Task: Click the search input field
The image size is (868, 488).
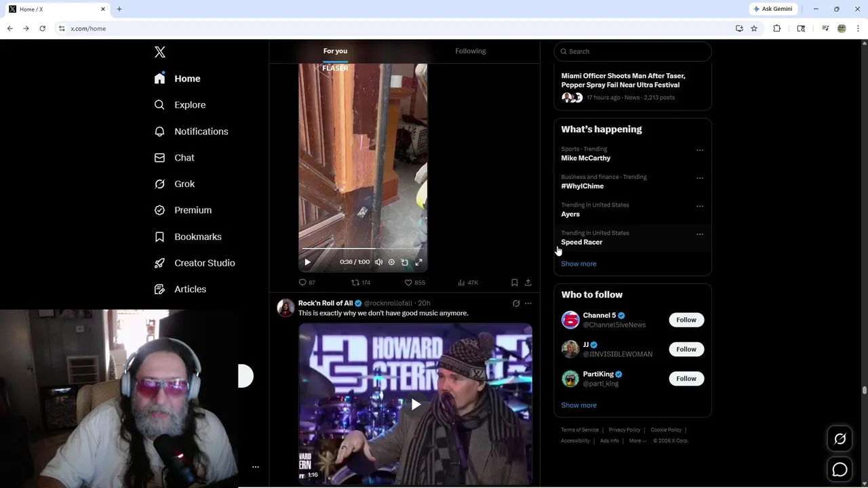Action: [633, 52]
